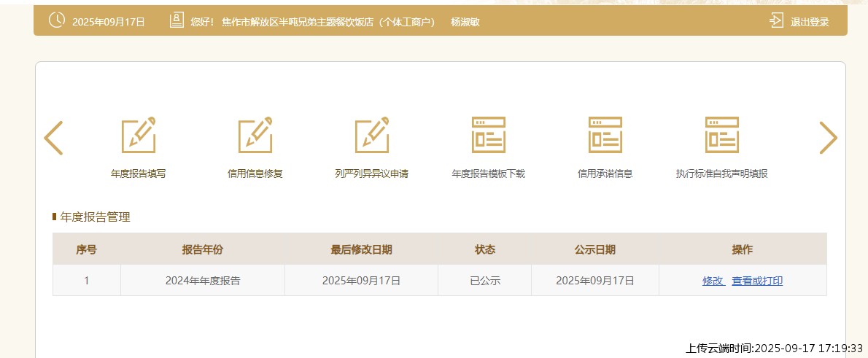
Task: Click the left carousel arrow
Action: [x=53, y=138]
